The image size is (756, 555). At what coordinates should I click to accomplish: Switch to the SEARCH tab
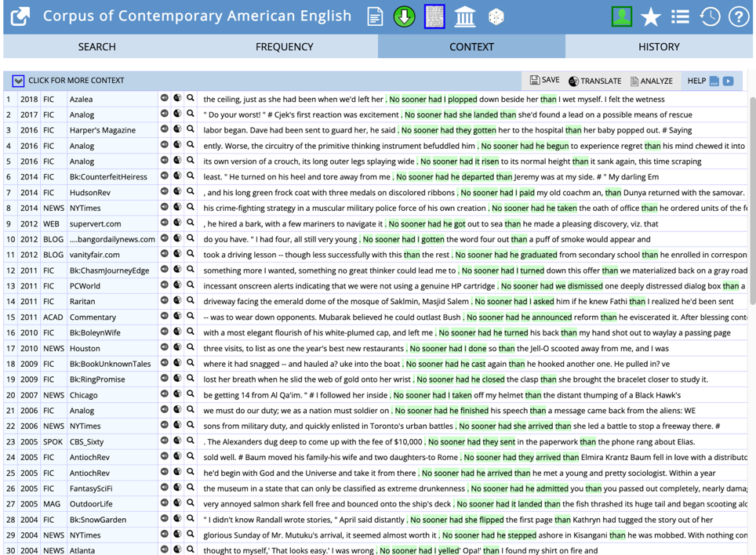[x=97, y=47]
